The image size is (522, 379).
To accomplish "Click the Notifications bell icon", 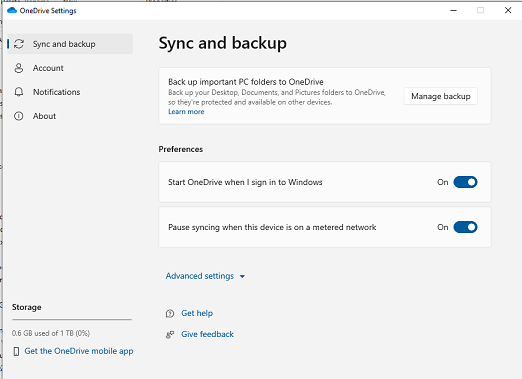I will tap(19, 92).
